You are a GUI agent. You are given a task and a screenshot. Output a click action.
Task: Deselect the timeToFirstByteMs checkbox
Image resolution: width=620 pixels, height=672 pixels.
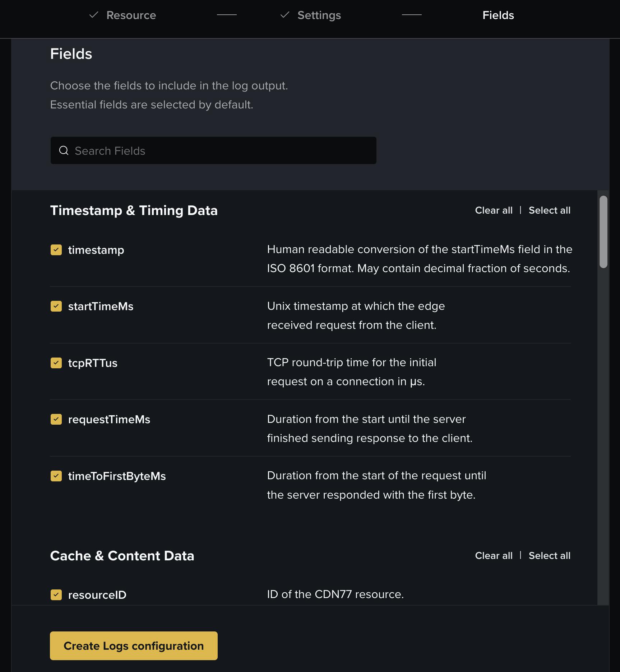(56, 476)
